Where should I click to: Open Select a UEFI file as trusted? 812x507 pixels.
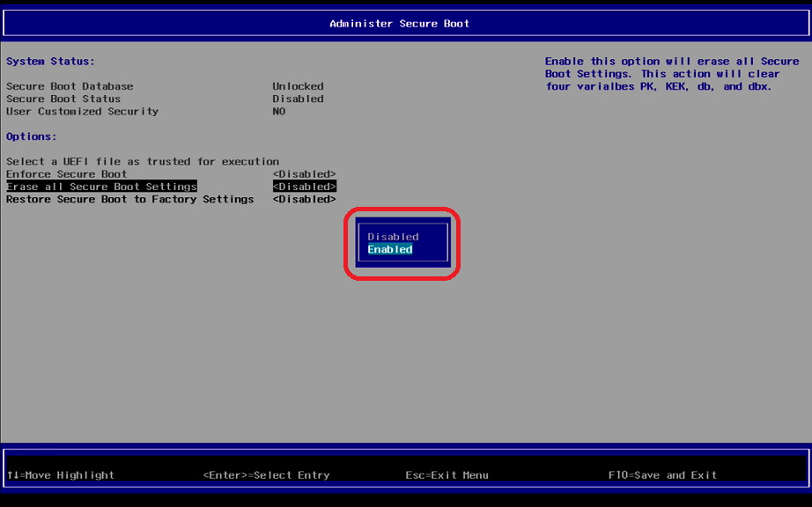pos(143,162)
